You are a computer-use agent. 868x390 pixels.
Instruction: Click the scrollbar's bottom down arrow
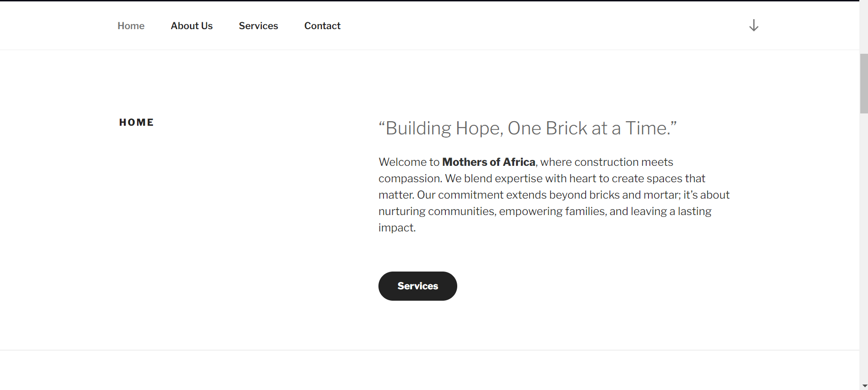pos(864,386)
